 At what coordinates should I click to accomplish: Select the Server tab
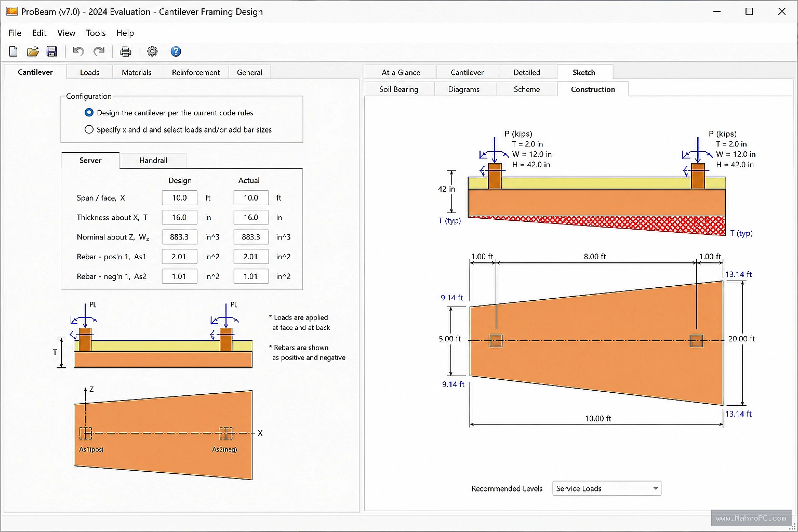point(90,160)
